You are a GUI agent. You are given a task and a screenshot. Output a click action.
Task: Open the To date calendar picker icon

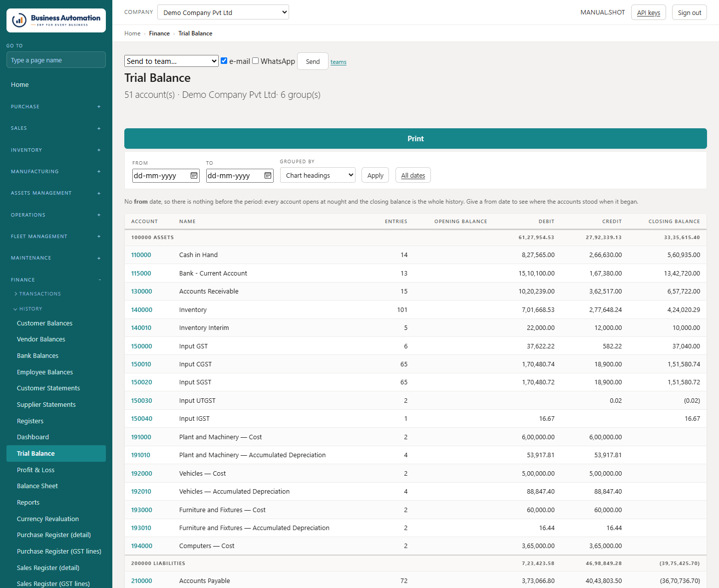point(268,176)
